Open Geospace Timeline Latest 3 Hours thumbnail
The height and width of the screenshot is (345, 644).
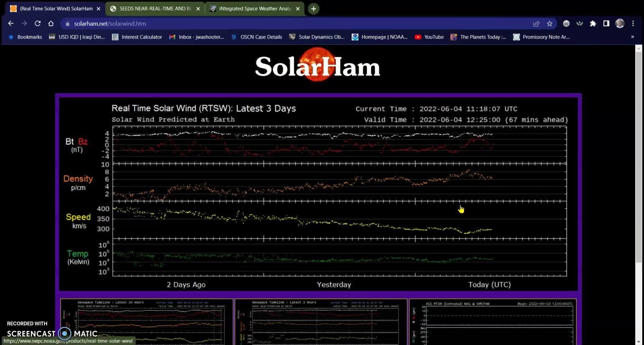coord(321,322)
